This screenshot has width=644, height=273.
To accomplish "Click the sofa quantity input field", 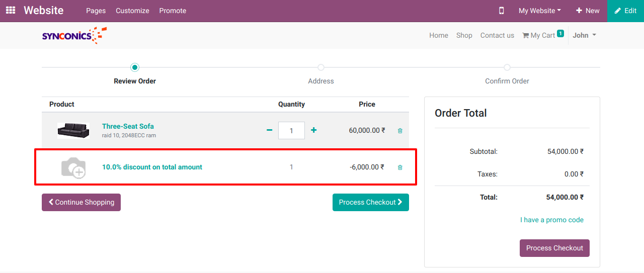I will point(291,131).
